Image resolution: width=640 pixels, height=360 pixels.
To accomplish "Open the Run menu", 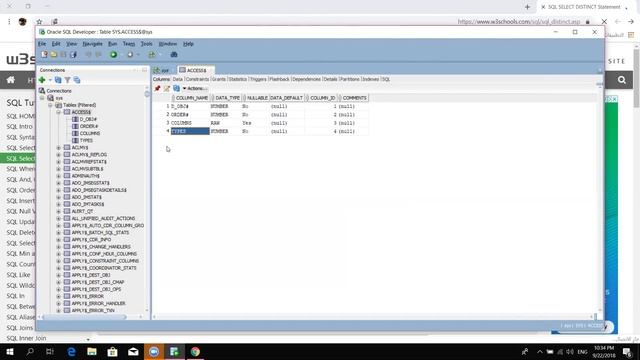I will point(113,44).
